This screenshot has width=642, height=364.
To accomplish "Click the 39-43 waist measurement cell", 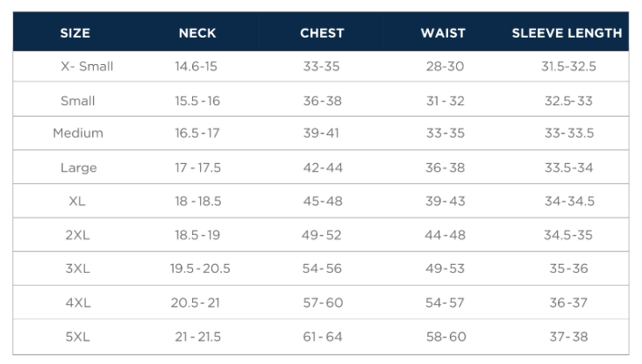I will click(445, 201).
